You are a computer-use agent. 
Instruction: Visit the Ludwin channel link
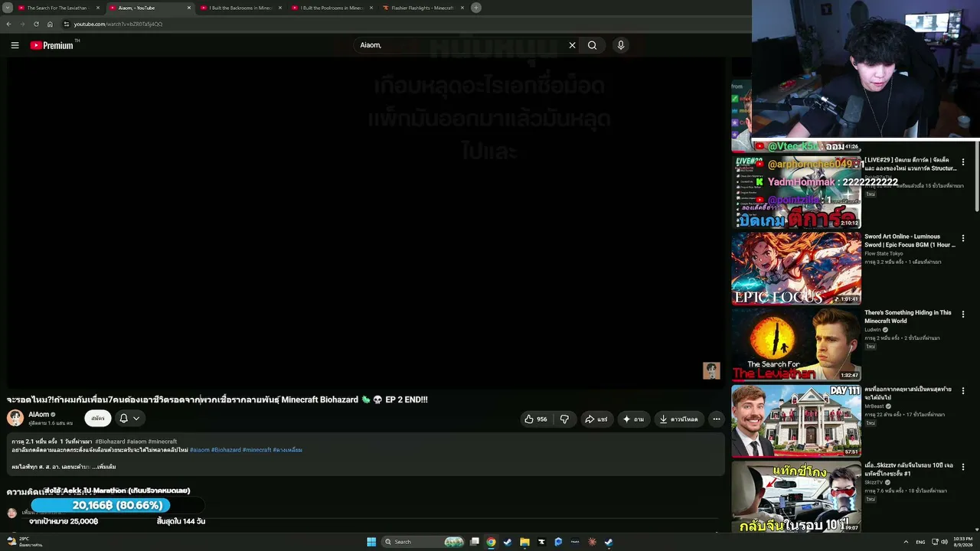[x=874, y=330]
